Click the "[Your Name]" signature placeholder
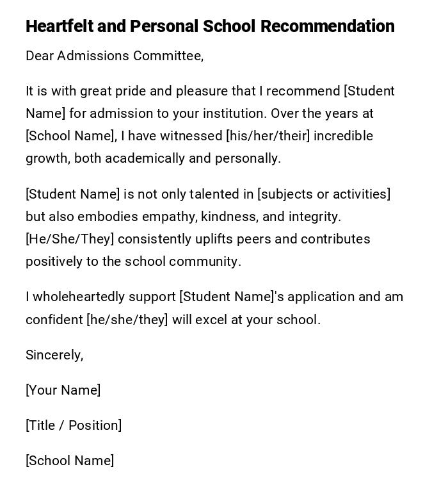Viewport: 448px width, 501px height. 63,390
